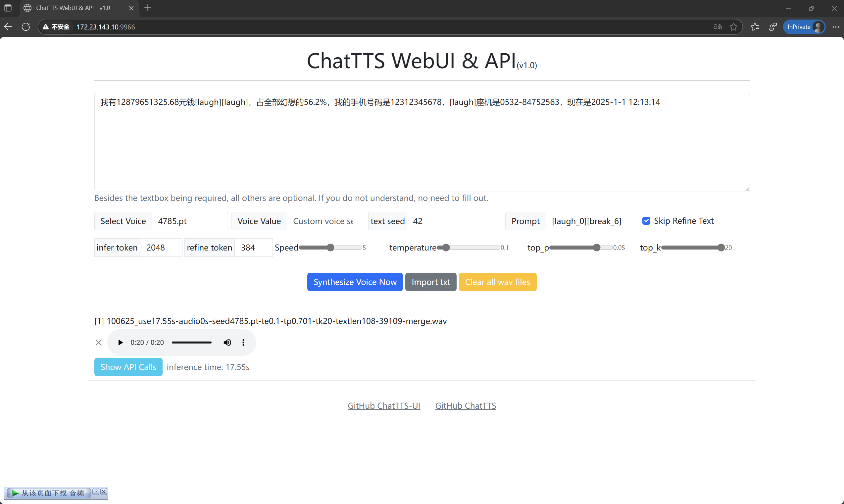Screen dimensions: 844x504
Task: Open a new browser tab
Action: [x=148, y=8]
